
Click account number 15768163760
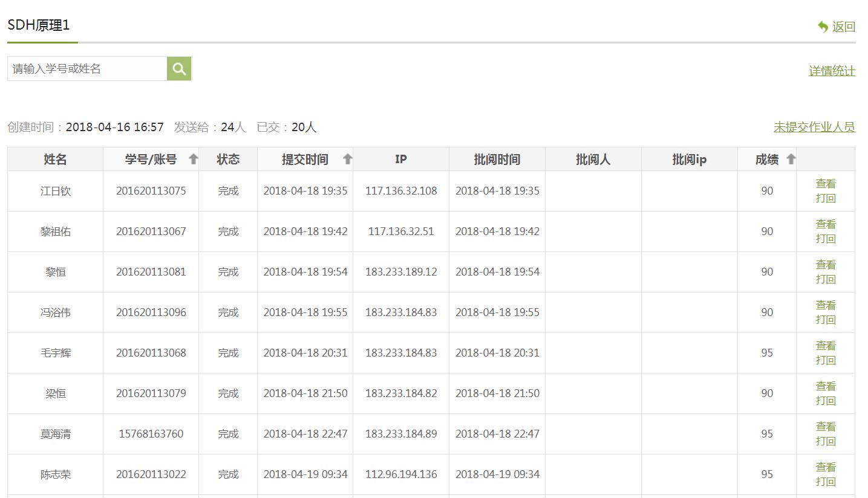pyautogui.click(x=151, y=434)
